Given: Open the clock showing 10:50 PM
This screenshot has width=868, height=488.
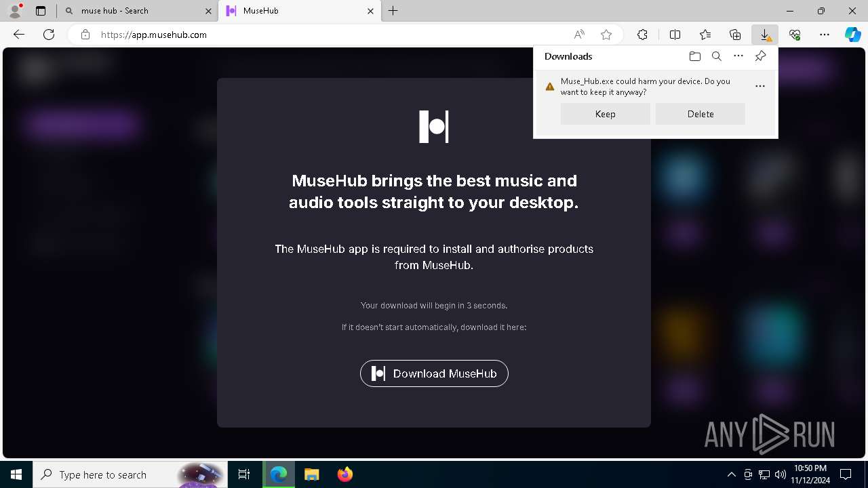Looking at the screenshot, I should click(810, 474).
